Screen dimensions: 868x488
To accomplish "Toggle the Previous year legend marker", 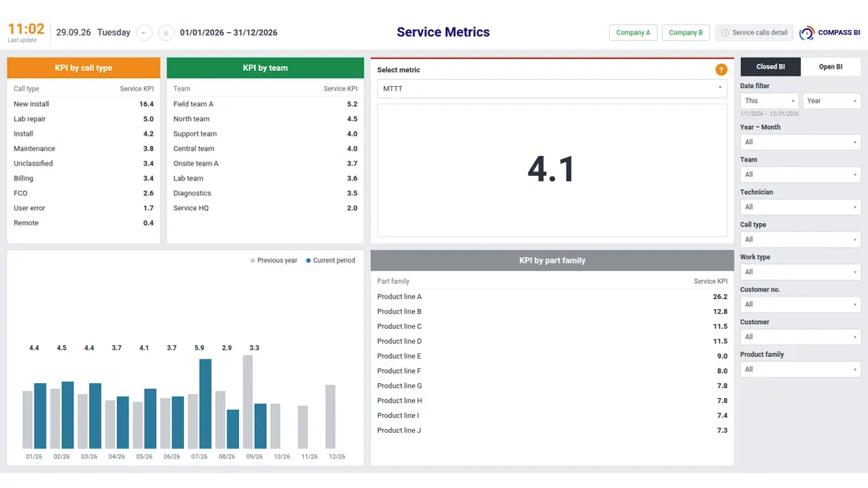I will pos(253,261).
